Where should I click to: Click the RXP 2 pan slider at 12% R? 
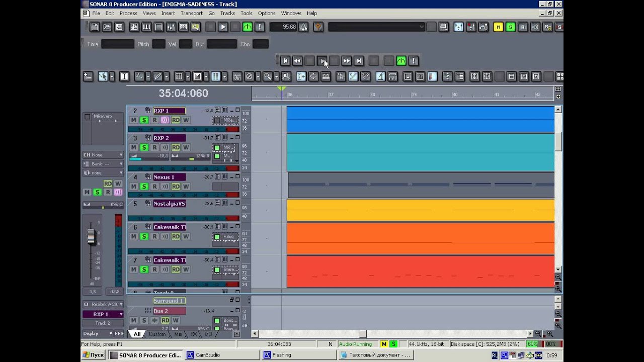(x=191, y=156)
